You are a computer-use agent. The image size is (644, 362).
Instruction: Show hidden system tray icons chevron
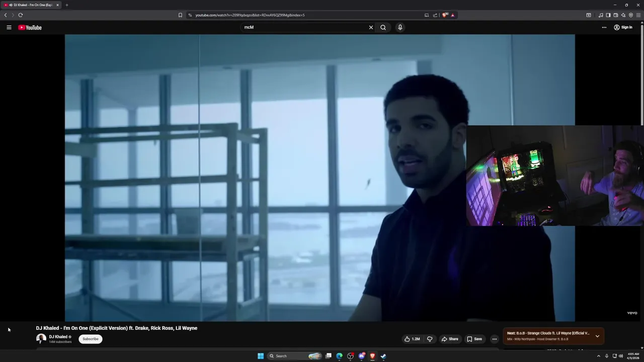tap(598, 356)
